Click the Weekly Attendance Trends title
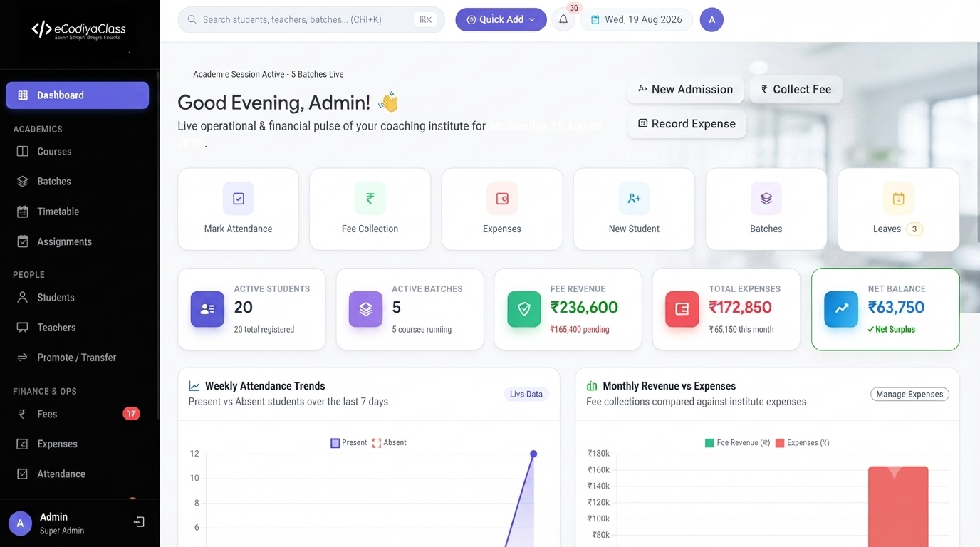This screenshot has height=547, width=980. (265, 386)
